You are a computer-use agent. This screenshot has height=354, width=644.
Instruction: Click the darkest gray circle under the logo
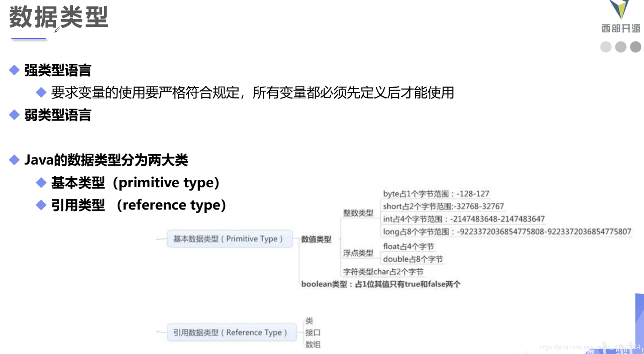coord(635,47)
